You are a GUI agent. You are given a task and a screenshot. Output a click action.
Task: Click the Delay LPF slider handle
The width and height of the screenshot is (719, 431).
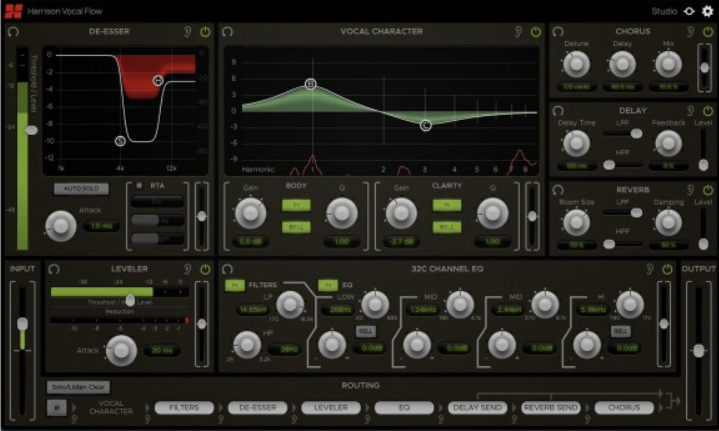pyautogui.click(x=636, y=133)
